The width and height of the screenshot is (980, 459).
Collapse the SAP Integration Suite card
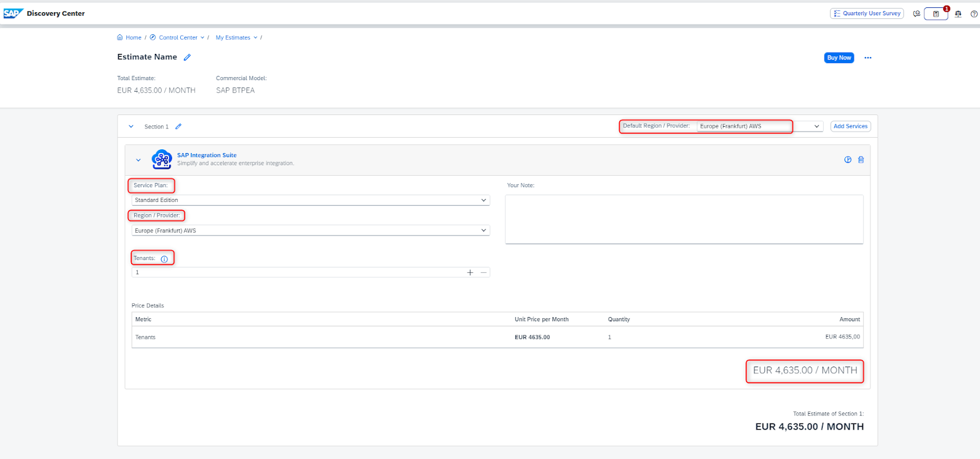[138, 160]
